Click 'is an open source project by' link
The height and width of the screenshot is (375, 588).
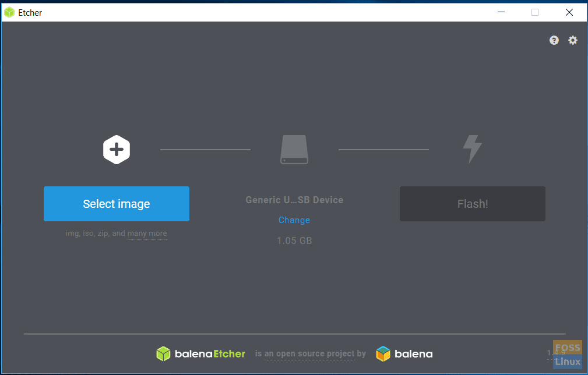coord(311,353)
